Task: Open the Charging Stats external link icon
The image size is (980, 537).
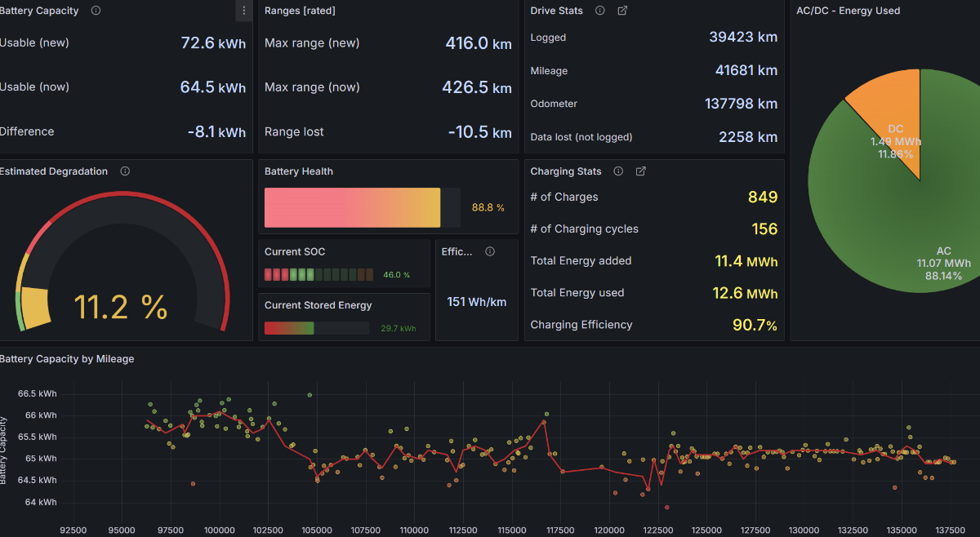Action: point(641,171)
